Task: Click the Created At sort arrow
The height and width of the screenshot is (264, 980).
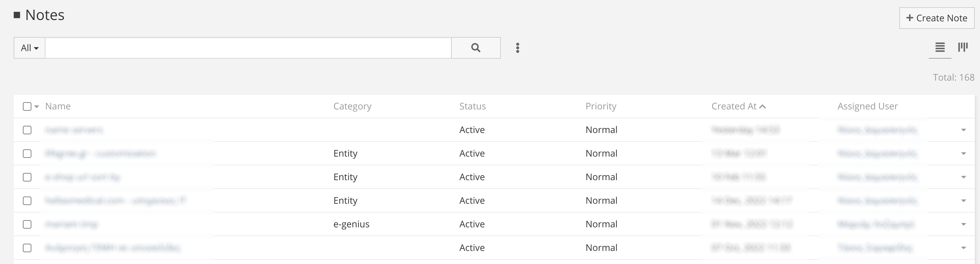Action: [762, 107]
